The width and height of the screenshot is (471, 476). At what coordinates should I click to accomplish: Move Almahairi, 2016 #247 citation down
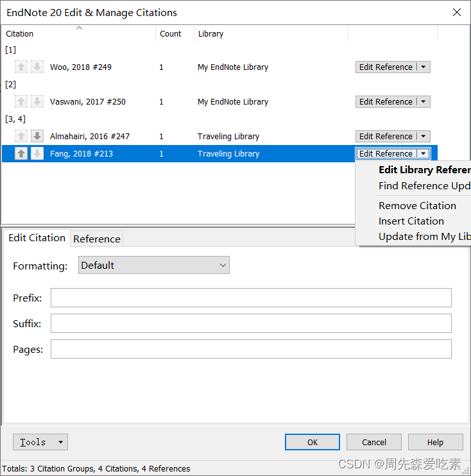(x=37, y=136)
